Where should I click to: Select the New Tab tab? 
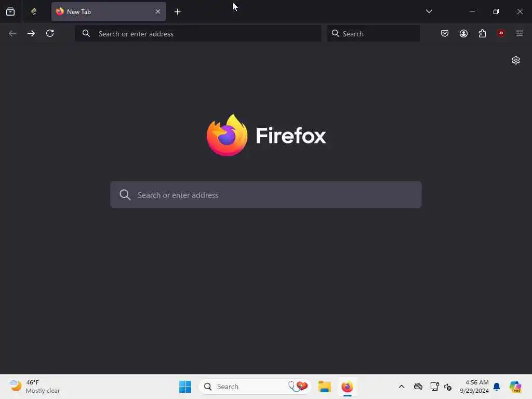click(x=109, y=11)
